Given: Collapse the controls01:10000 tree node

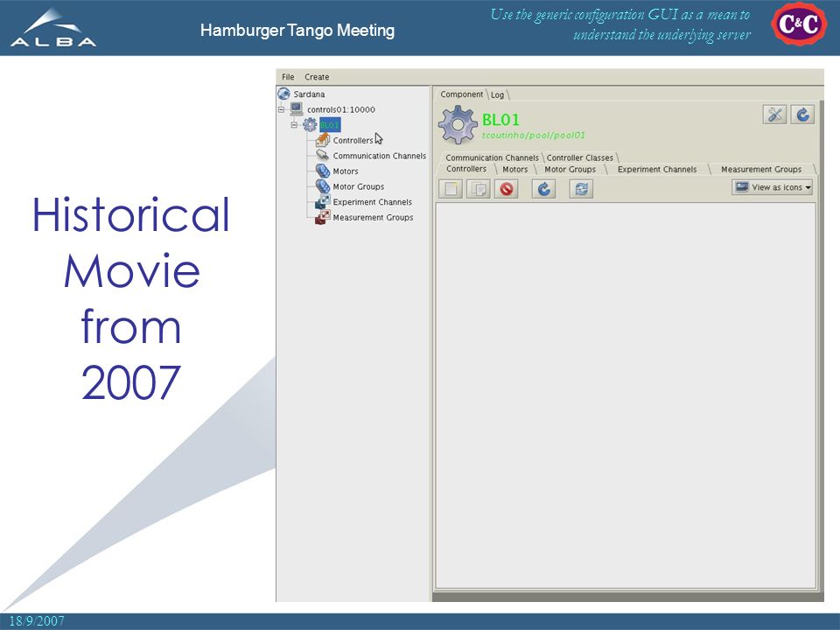Looking at the screenshot, I should tap(281, 109).
